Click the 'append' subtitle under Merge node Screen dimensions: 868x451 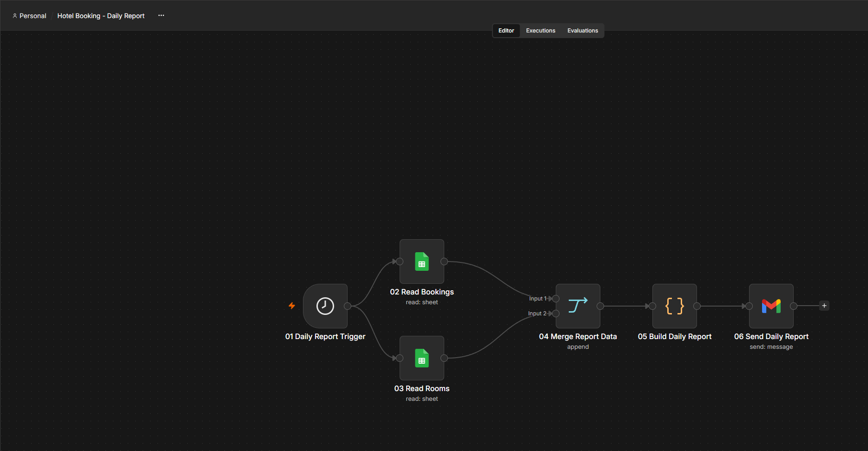pyautogui.click(x=578, y=347)
